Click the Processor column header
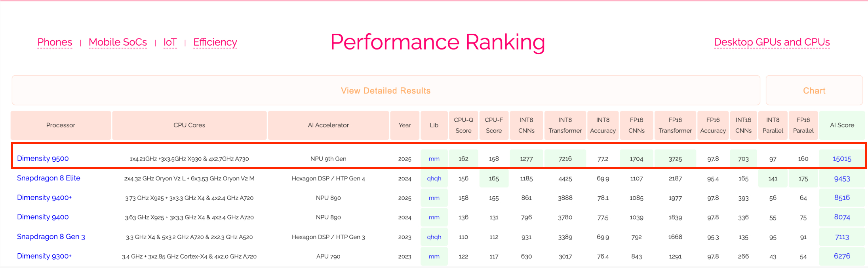868x268 pixels. [61, 125]
